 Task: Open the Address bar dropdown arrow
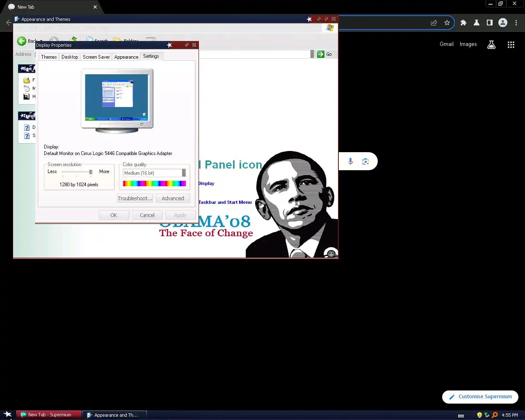[x=312, y=54]
